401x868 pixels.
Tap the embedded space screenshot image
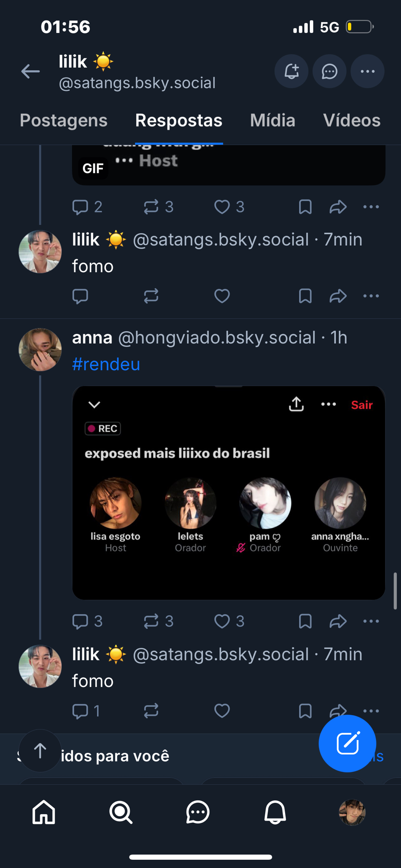pyautogui.click(x=229, y=493)
